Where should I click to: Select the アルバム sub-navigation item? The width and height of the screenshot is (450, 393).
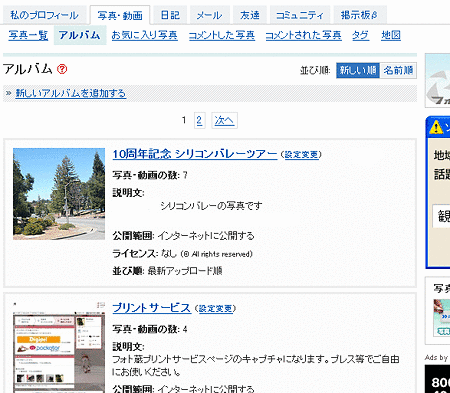click(80, 35)
